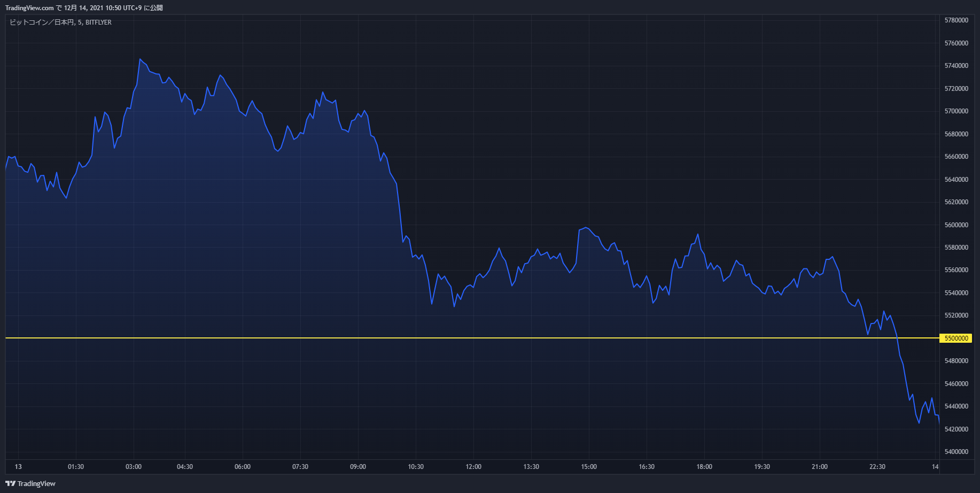Click the 5460000 price axis label
The image size is (980, 493).
click(956, 384)
